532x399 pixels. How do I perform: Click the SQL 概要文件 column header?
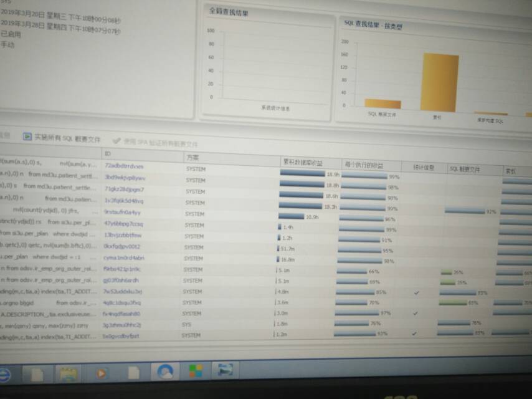coord(465,168)
